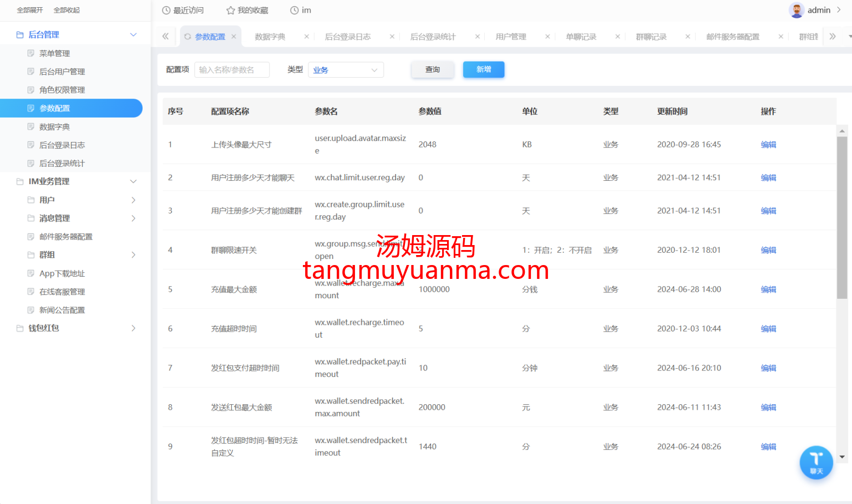Open the 类型 dropdown showing 业务

pos(346,70)
